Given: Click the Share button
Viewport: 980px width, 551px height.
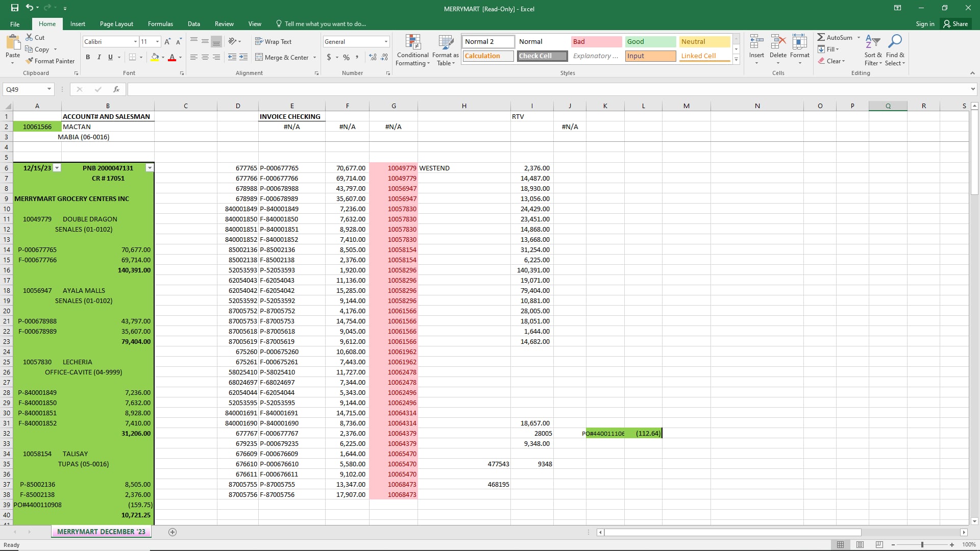Looking at the screenshot, I should pyautogui.click(x=955, y=24).
